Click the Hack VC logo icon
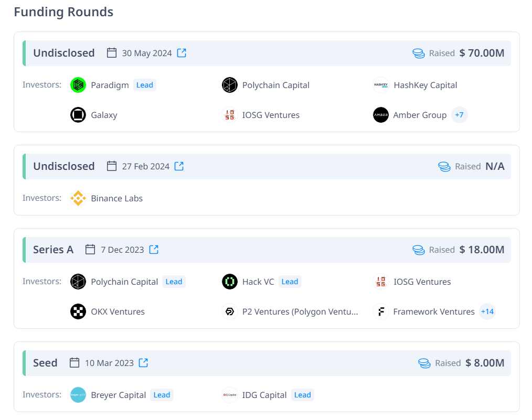Viewport: 532px width, 420px height. click(230, 282)
